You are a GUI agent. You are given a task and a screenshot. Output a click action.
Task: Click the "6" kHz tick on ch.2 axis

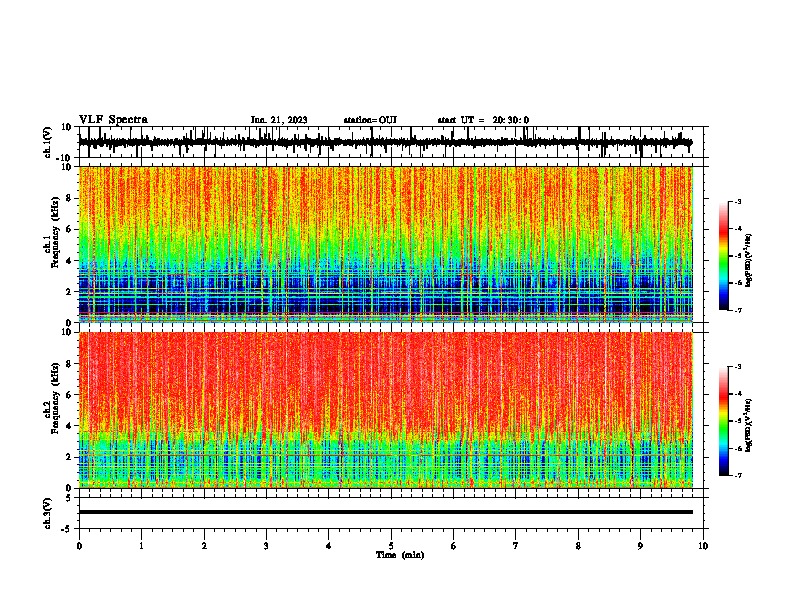[x=69, y=395]
